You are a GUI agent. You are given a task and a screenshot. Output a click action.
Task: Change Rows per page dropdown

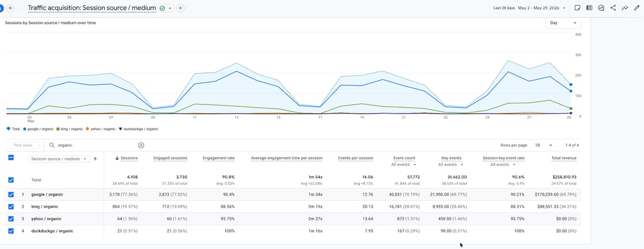click(x=544, y=145)
